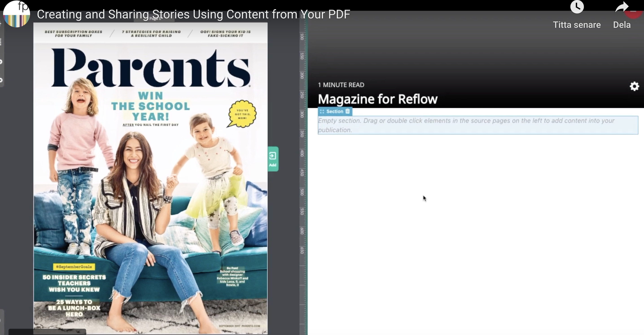The image size is (644, 335).
Task: Select the Section label tag
Action: pos(335,111)
